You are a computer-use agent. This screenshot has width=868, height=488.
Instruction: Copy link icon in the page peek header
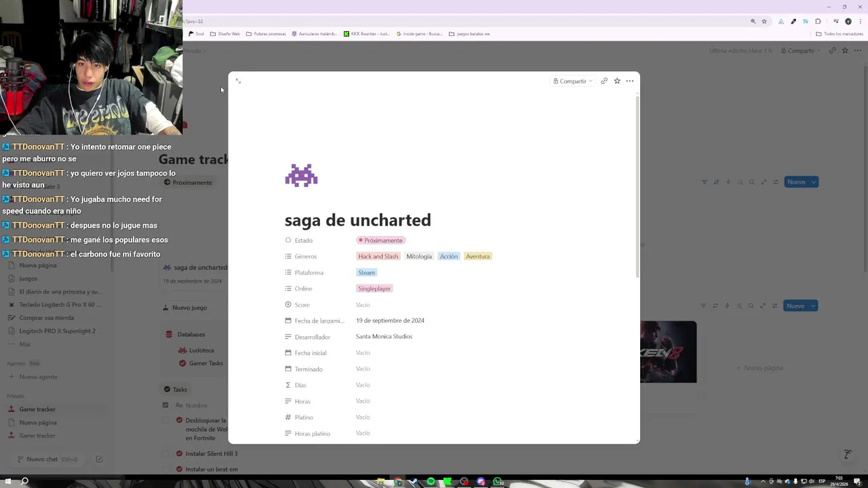604,81
